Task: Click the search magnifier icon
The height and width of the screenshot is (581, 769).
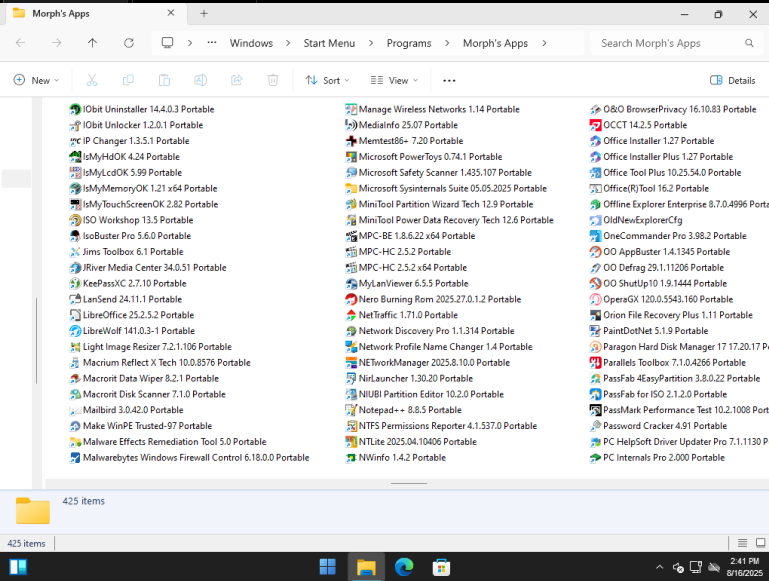Action: coord(749,43)
